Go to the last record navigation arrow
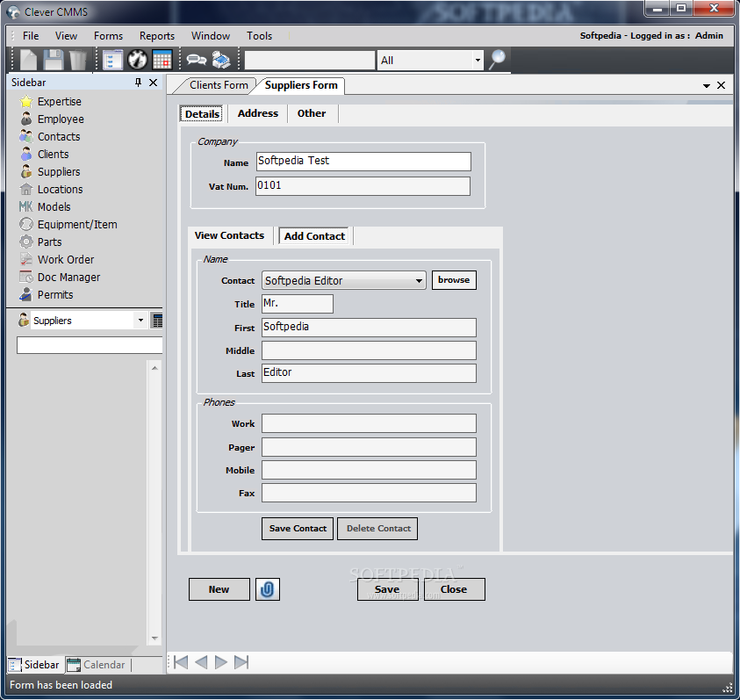Viewport: 740px width, 700px height. pos(241,662)
